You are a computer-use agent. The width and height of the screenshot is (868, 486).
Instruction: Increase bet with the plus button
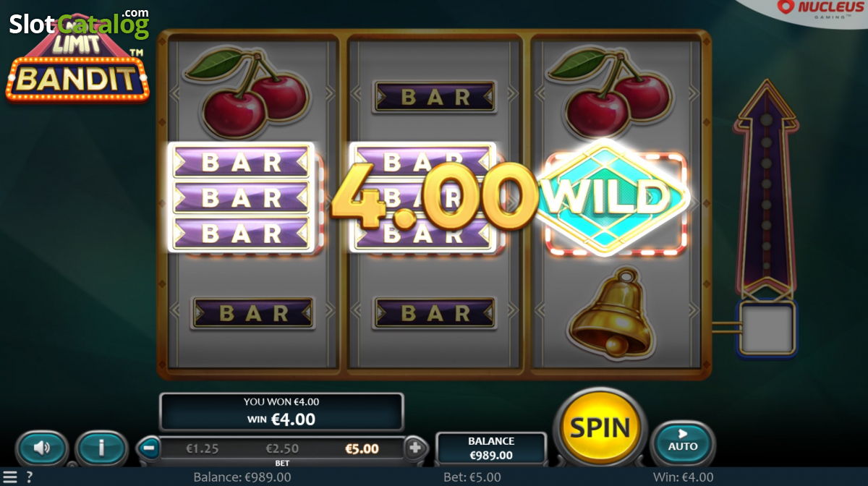pyautogui.click(x=415, y=448)
